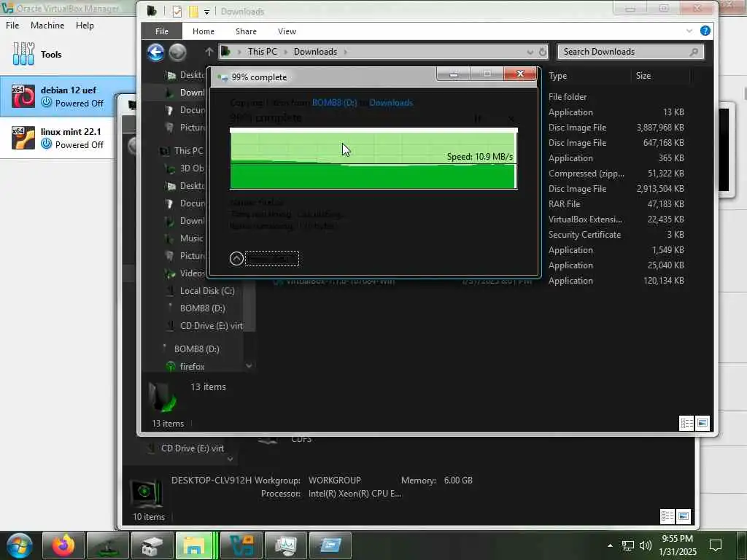This screenshot has height=560, width=747.
Task: Open the Customize Quick Access Toolbar dropdown
Action: pyautogui.click(x=206, y=12)
